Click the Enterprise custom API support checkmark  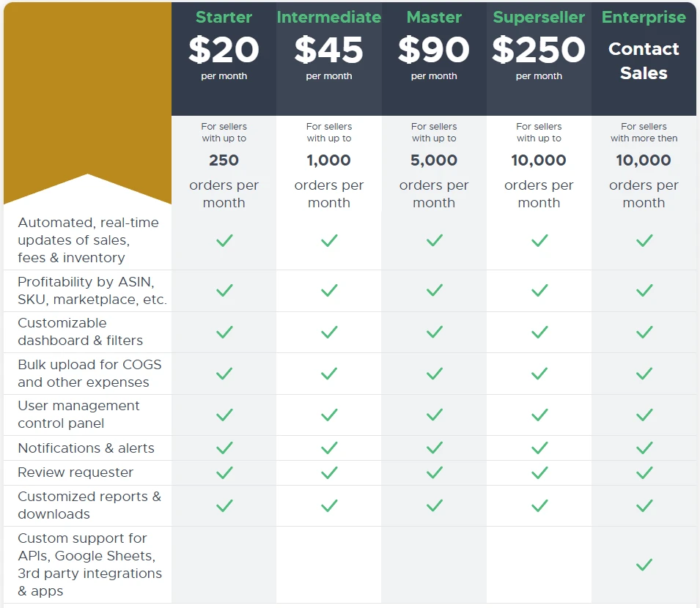644,565
